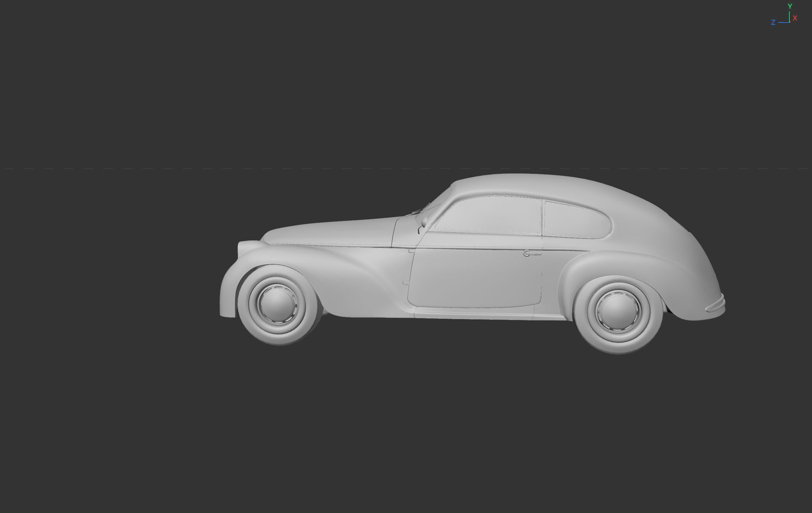Click the car's rear quarter window
This screenshot has width=812, height=513.
[577, 220]
